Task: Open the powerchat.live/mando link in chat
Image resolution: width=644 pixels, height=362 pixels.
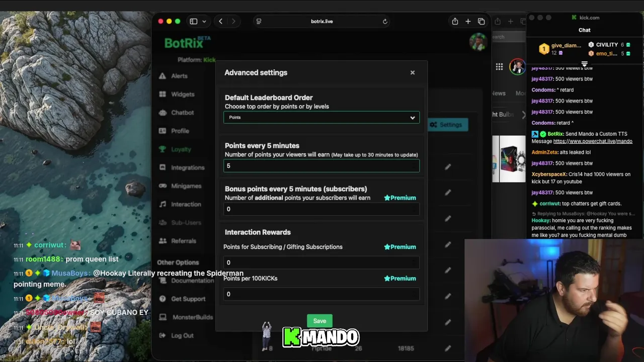Action: (593, 141)
